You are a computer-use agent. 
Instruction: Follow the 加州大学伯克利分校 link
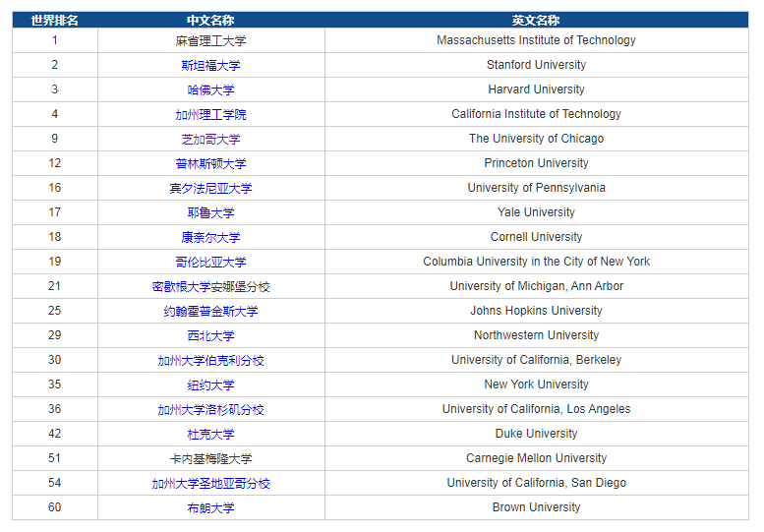click(x=210, y=360)
